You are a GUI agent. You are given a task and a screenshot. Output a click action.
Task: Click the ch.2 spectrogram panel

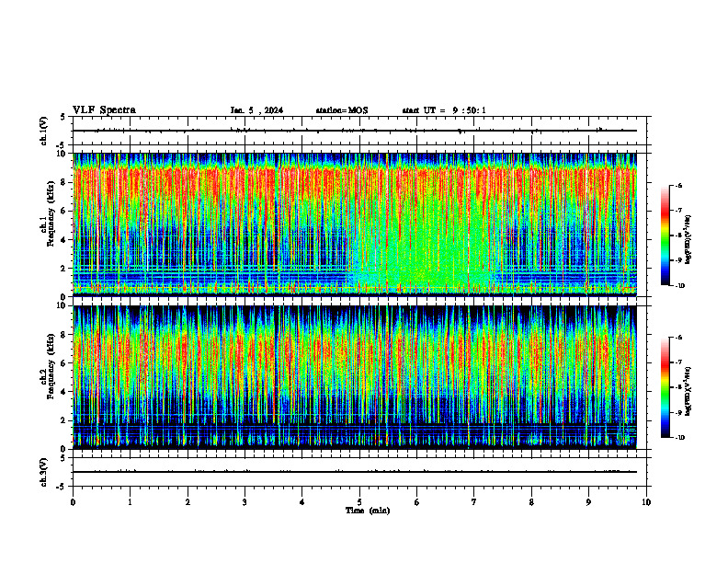pos(355,377)
